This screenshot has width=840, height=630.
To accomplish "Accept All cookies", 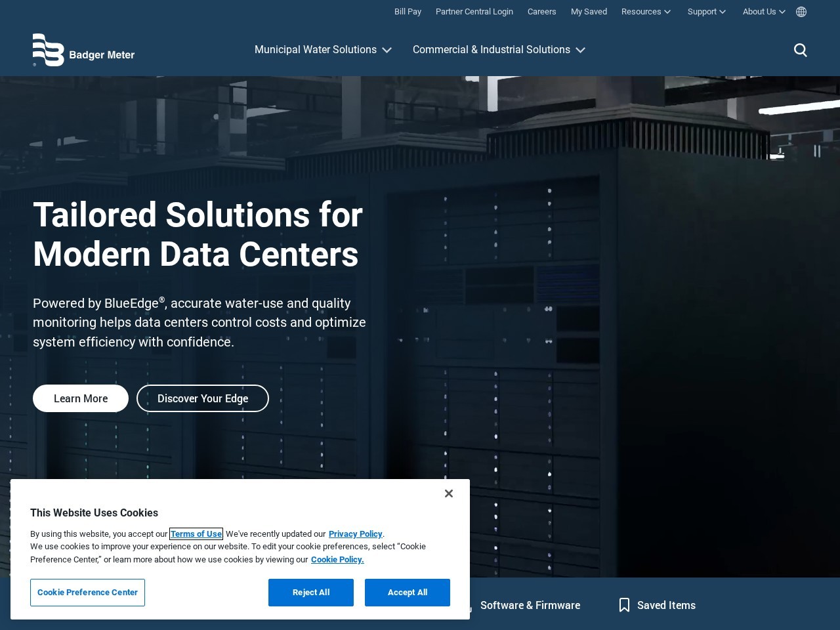I will pyautogui.click(x=408, y=593).
